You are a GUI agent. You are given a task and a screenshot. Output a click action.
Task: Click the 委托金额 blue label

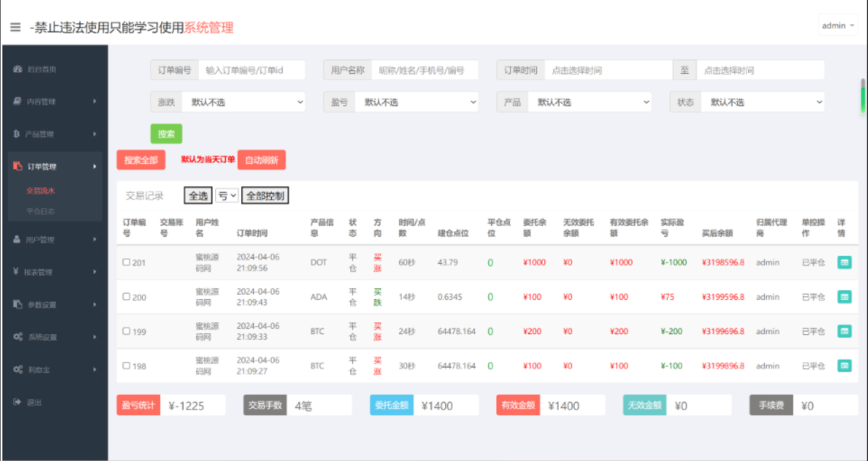coord(391,405)
